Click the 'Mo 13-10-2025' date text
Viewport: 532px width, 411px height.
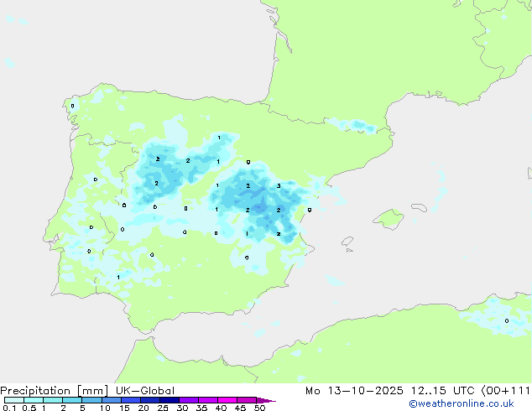point(354,391)
